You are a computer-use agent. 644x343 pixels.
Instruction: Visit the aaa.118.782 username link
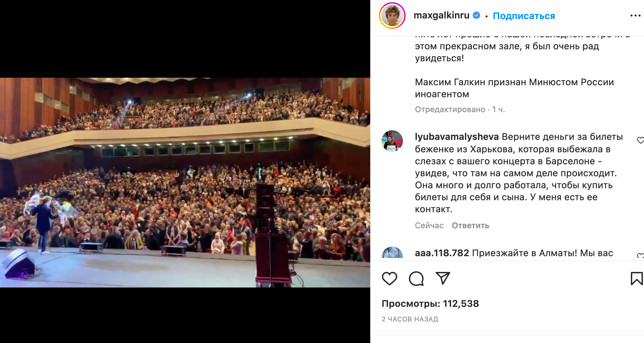[442, 253]
